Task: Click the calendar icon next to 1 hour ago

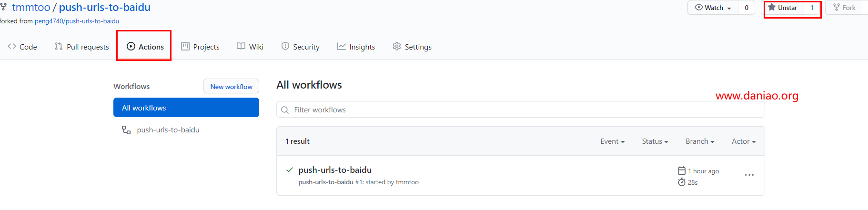Action: (x=682, y=171)
